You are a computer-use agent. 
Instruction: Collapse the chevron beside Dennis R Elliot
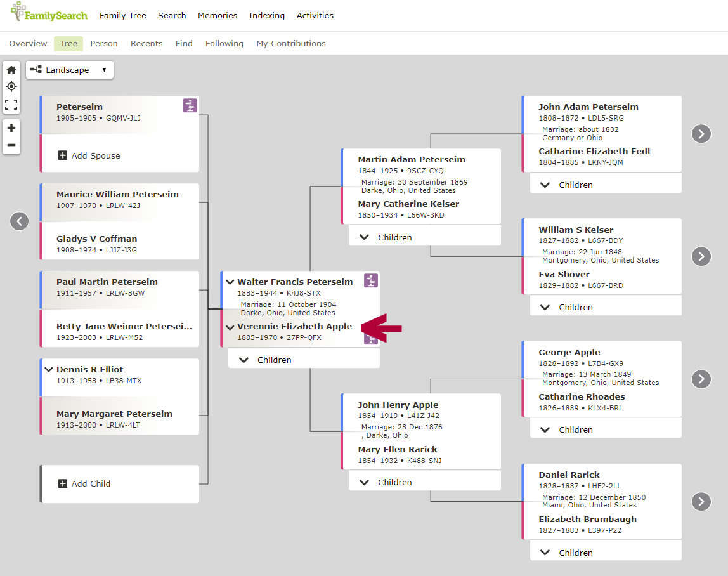point(49,369)
